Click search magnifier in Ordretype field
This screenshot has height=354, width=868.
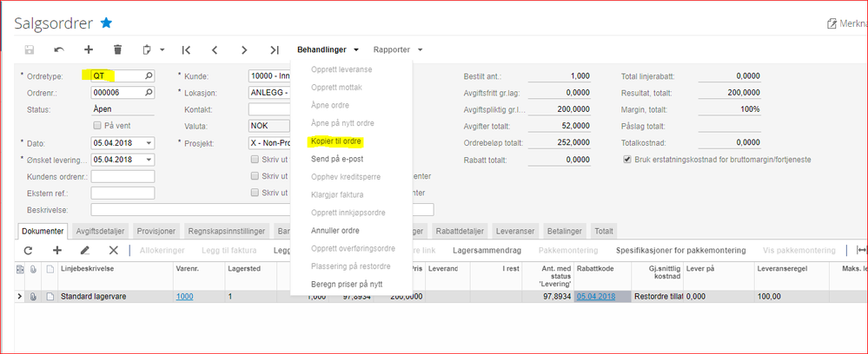click(149, 75)
